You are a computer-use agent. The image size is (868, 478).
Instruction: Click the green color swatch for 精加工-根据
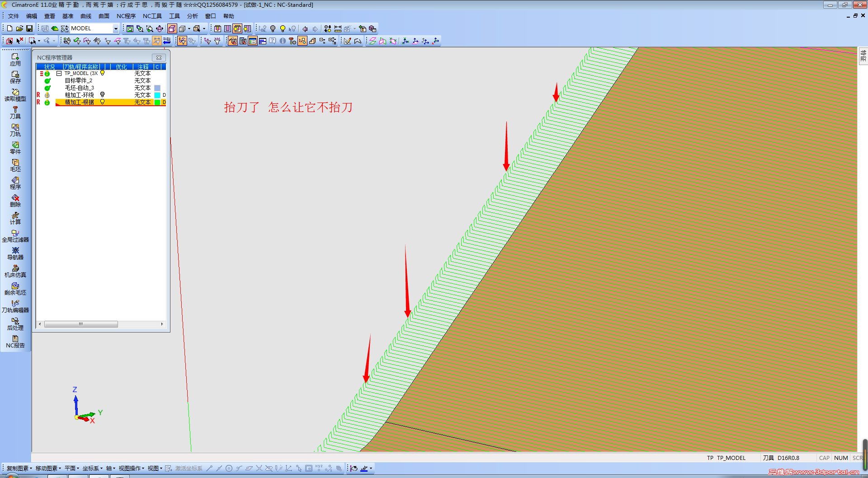[157, 103]
